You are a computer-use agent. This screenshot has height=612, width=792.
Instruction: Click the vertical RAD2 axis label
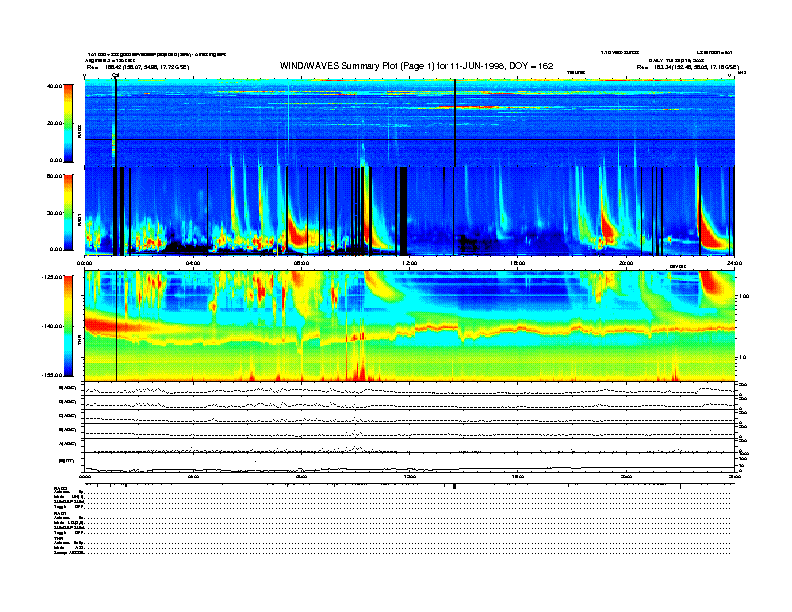pos(79,132)
